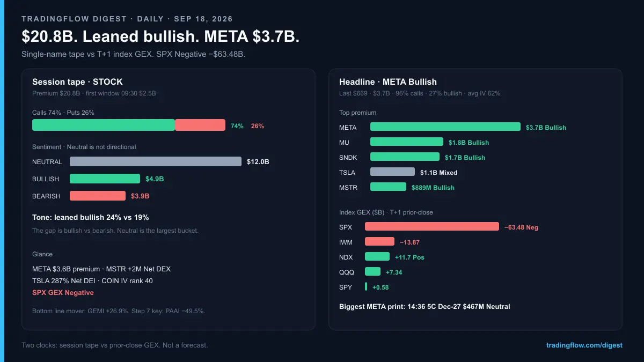Select the IWM −13.87 bar

click(379, 242)
